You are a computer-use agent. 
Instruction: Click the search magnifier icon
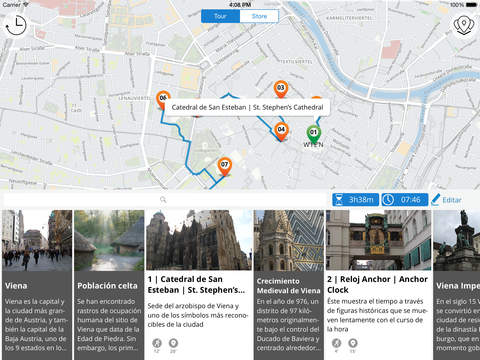tap(163, 199)
